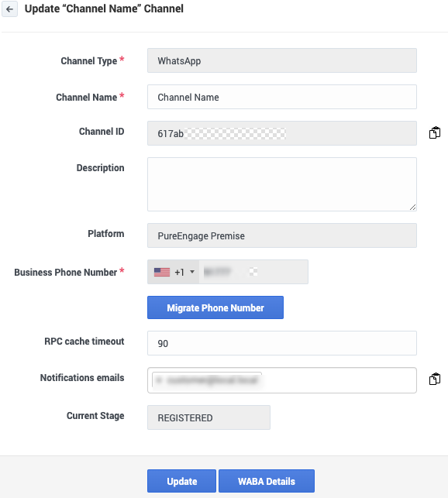The height and width of the screenshot is (498, 448).
Task: Click the Notifications emails input box
Action: point(282,380)
